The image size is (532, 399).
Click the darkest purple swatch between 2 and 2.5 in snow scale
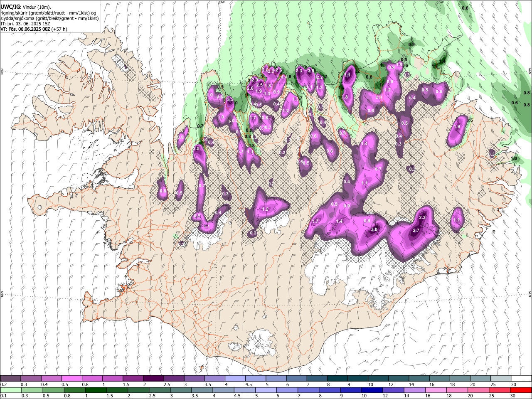tap(153, 379)
